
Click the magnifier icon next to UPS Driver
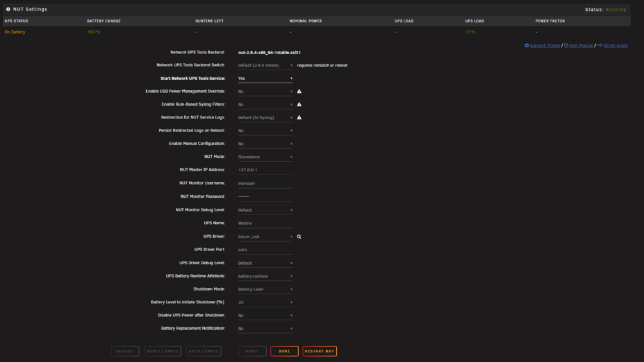coord(299,236)
